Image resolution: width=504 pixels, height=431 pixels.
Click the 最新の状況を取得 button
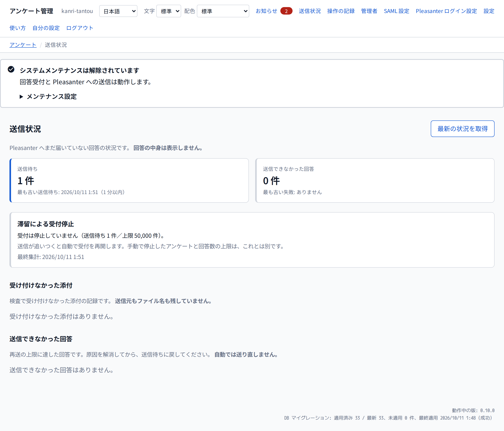[462, 129]
